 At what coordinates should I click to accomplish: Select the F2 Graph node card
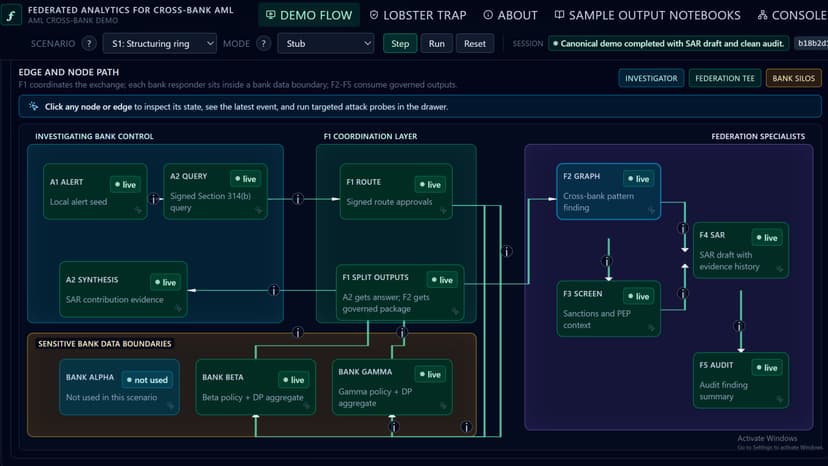(x=608, y=191)
